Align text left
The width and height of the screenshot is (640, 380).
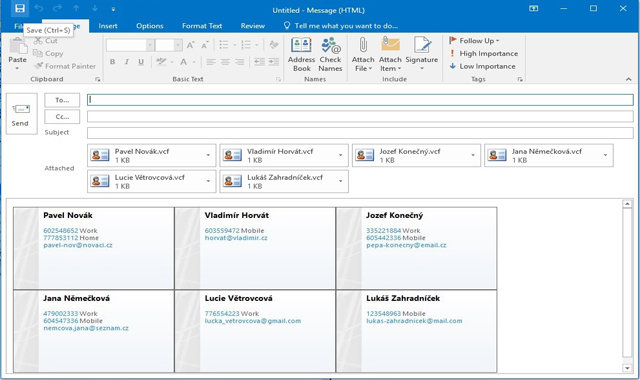tap(211, 62)
